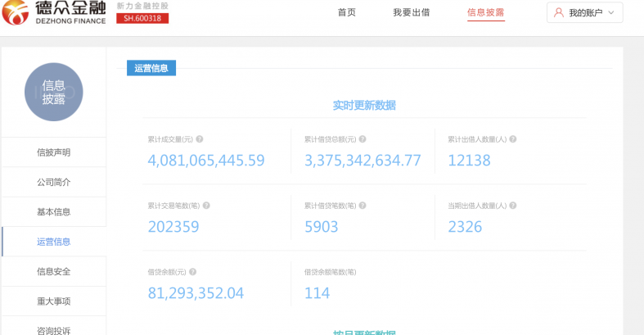644x335 pixels.
Task: Select 基本信息 in the sidebar
Action: [x=54, y=212]
